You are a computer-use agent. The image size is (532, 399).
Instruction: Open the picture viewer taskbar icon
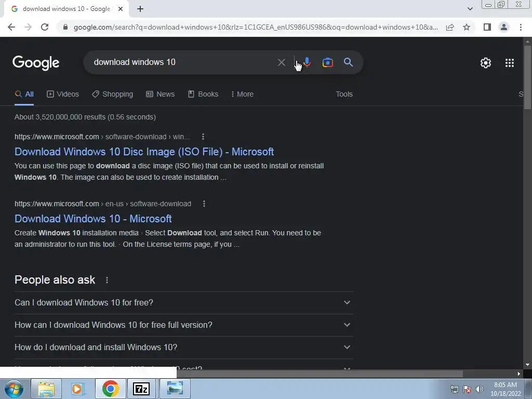click(x=175, y=389)
